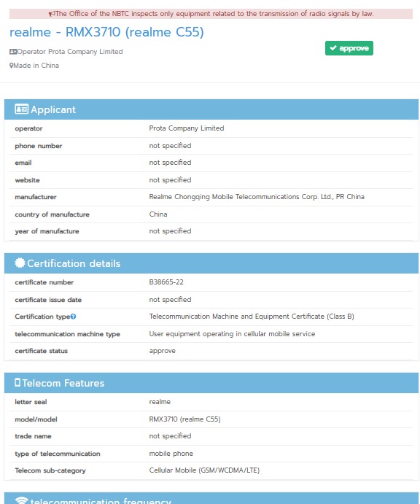
Task: Click the location pin icon beside Made in China
Action: [12, 66]
